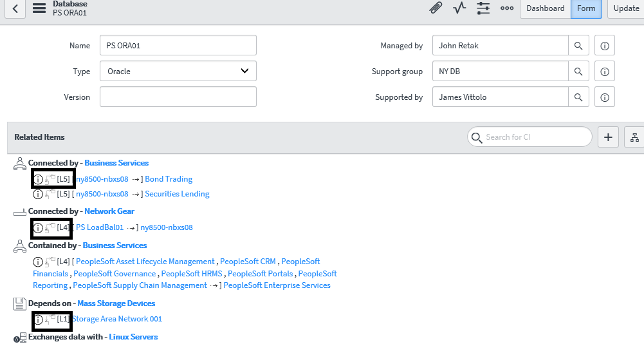Click relationship icon on PS LoadBal01 L4 row
644x344 pixels.
[50, 227]
